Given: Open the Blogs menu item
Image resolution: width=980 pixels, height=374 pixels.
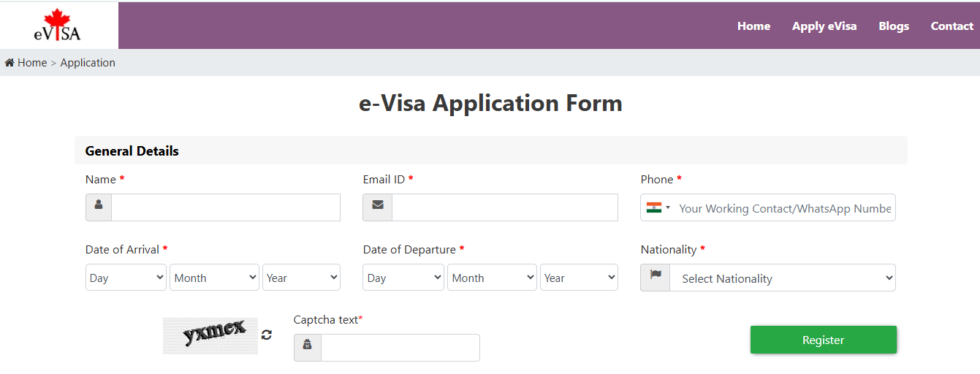Looking at the screenshot, I should click(894, 26).
